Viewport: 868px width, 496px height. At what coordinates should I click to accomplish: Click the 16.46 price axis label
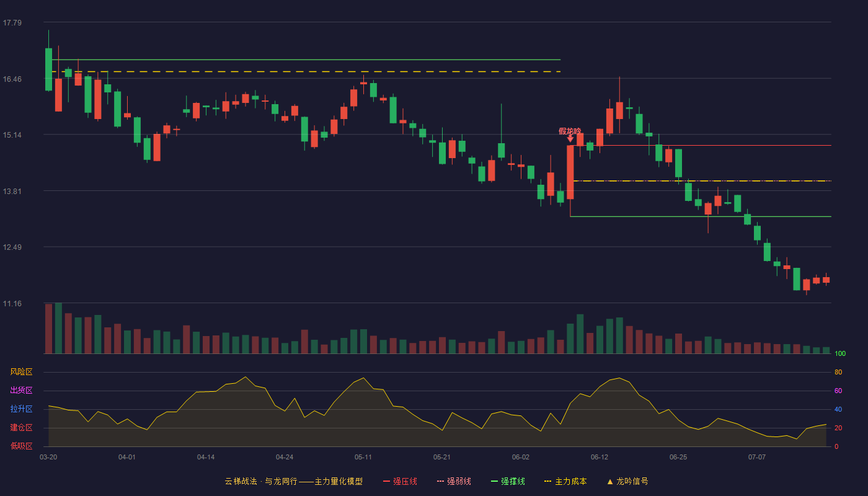12,79
